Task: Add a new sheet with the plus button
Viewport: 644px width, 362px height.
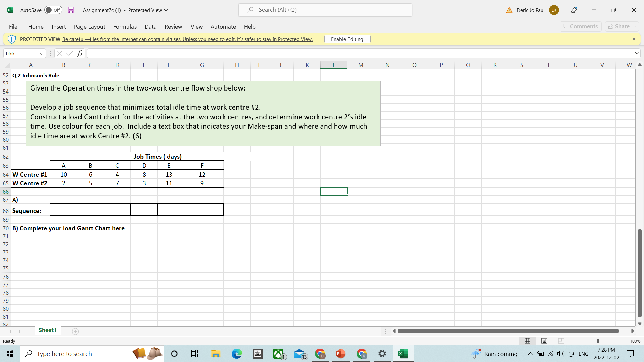Action: pos(75,331)
